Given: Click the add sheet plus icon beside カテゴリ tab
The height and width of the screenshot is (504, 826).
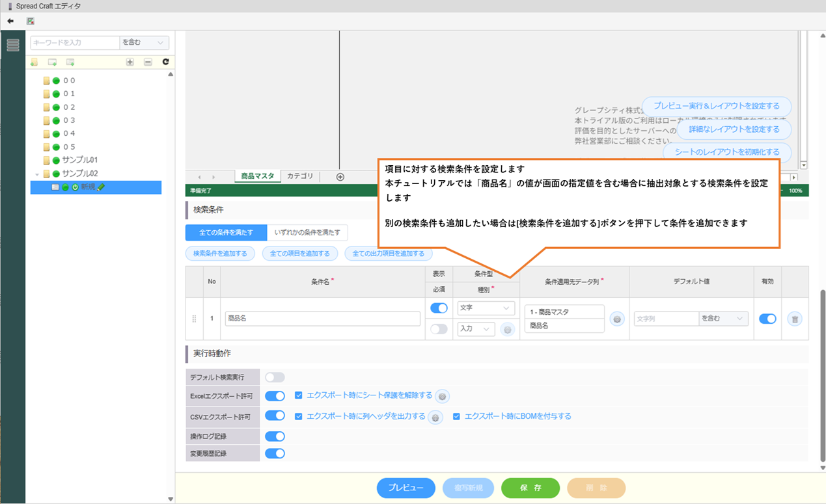Looking at the screenshot, I should click(340, 177).
